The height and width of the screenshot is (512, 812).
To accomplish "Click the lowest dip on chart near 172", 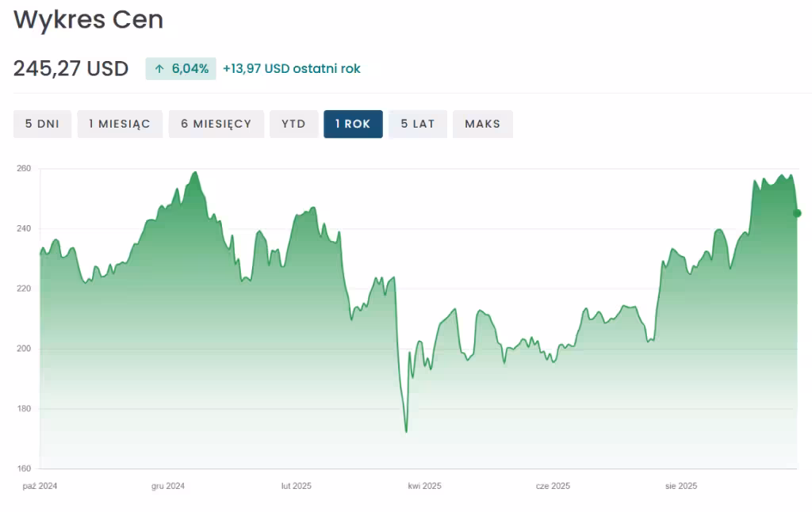I will [406, 431].
